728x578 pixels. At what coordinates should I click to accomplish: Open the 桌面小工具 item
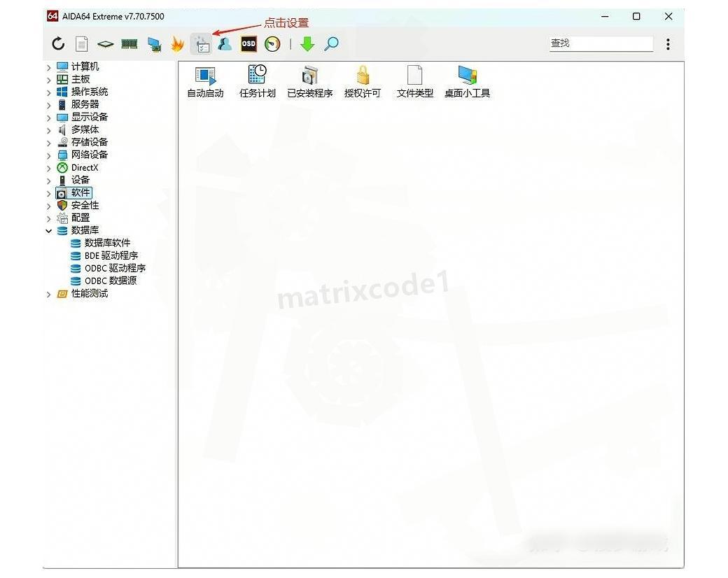coord(467,82)
